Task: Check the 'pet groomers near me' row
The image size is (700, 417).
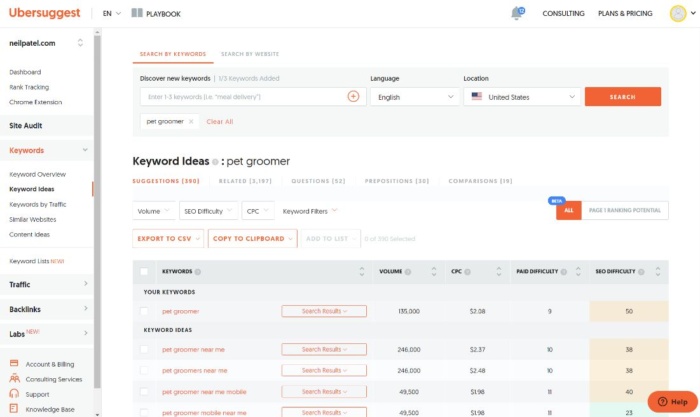Action: pos(145,371)
